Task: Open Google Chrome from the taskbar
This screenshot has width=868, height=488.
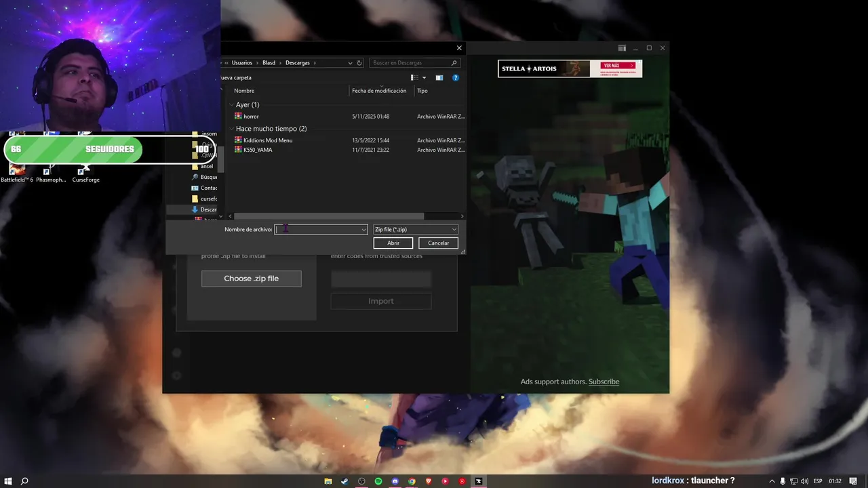Action: pyautogui.click(x=412, y=481)
